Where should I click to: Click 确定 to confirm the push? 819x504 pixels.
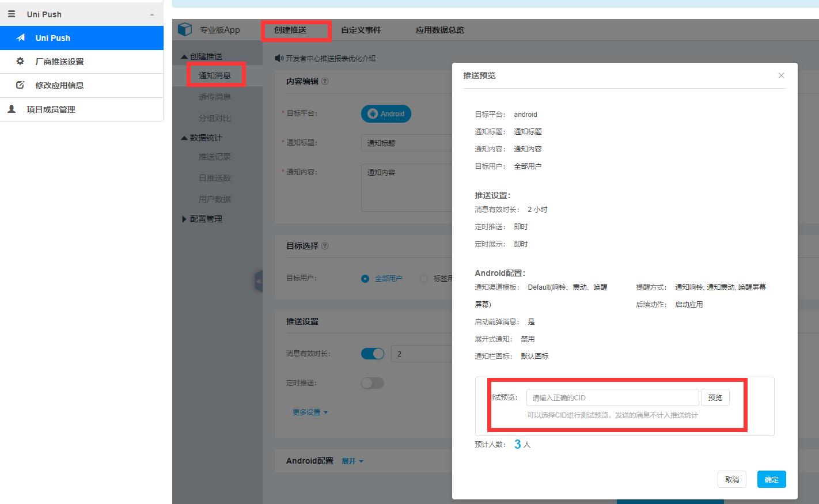point(772,479)
